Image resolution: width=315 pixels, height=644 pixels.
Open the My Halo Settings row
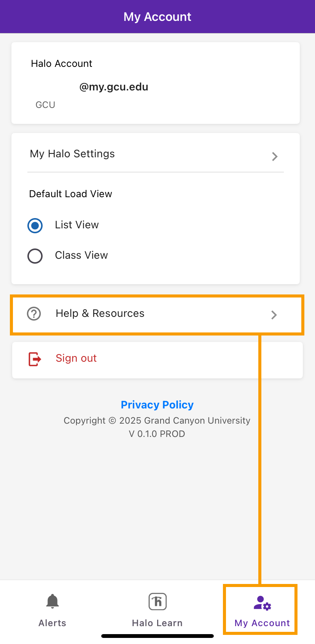click(x=72, y=154)
